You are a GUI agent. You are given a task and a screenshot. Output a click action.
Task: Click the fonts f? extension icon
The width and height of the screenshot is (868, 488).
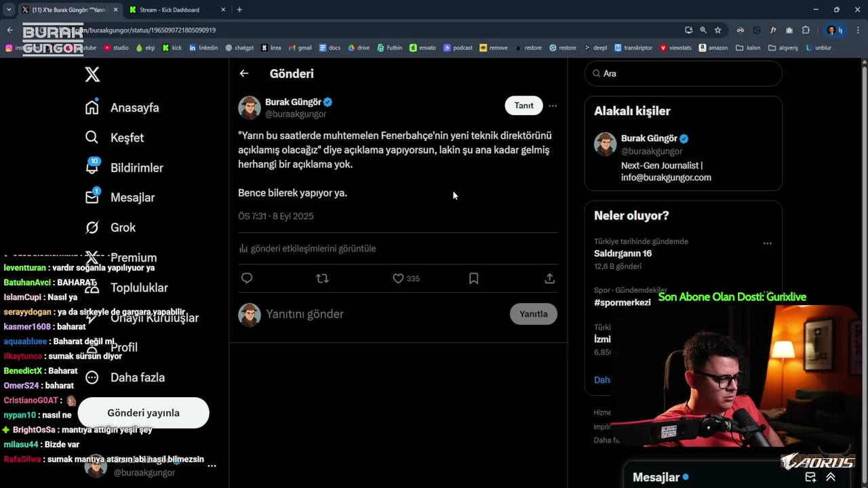point(773,30)
